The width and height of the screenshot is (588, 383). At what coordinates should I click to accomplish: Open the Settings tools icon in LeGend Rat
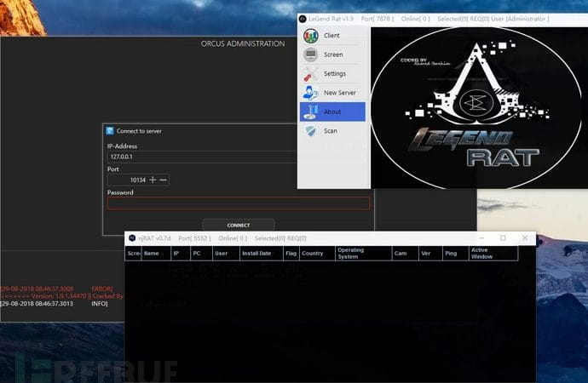point(311,74)
